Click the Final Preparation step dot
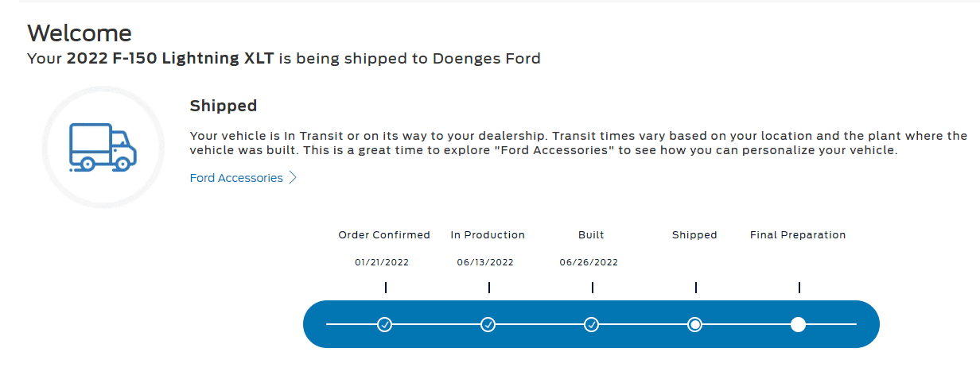The width and height of the screenshot is (980, 379). tap(798, 324)
